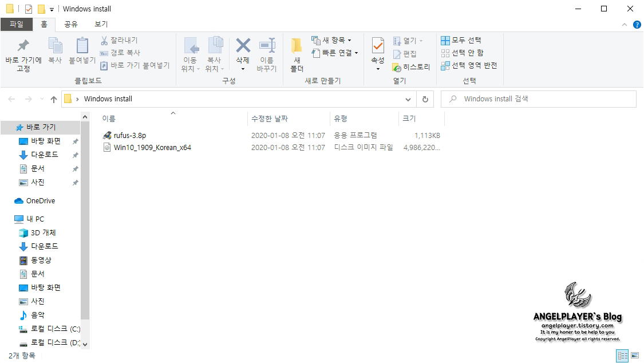Screen dimensions: 644x363
Task: Open the File (파일) tab
Action: pyautogui.click(x=17, y=24)
